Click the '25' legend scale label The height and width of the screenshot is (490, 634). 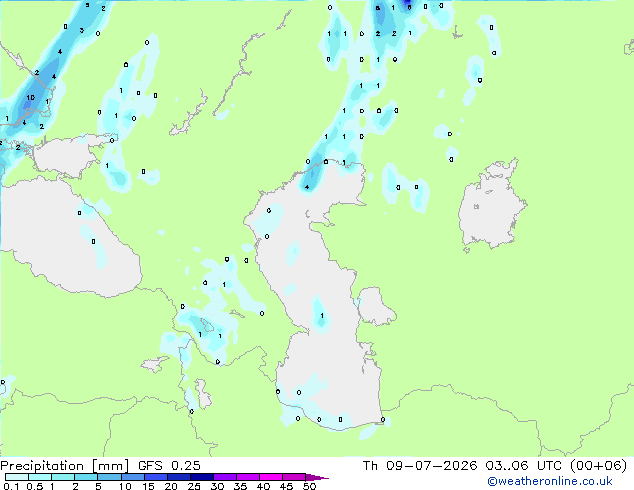point(194,486)
